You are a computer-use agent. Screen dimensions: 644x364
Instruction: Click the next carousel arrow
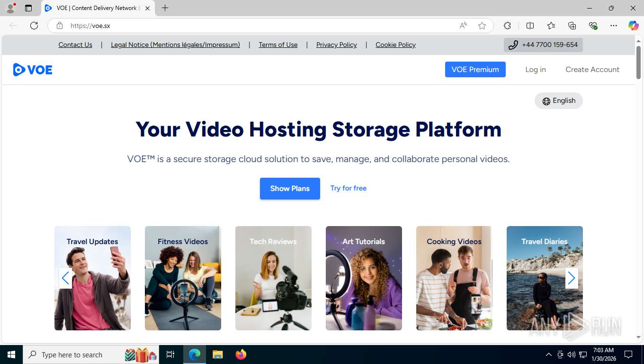tap(572, 278)
